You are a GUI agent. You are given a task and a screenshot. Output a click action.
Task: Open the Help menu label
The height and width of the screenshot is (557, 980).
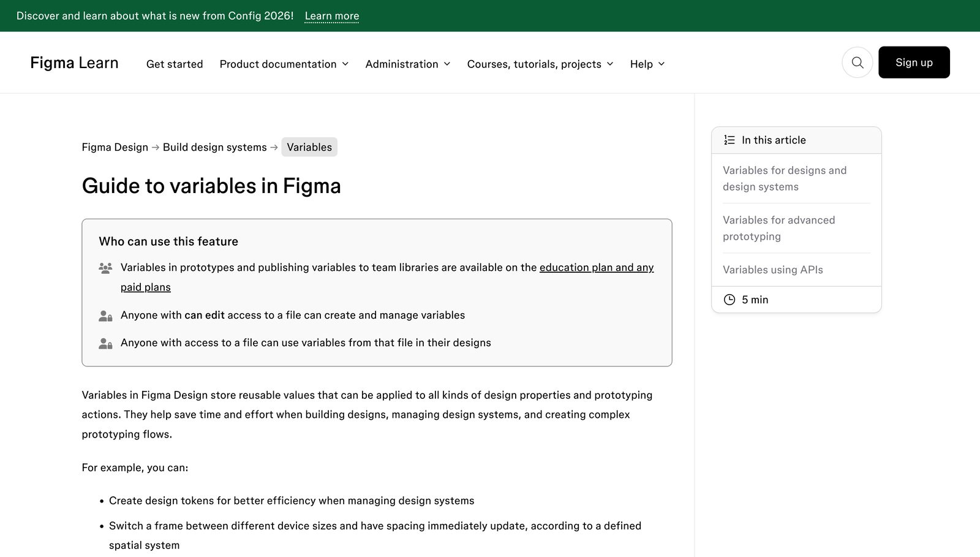click(x=641, y=64)
